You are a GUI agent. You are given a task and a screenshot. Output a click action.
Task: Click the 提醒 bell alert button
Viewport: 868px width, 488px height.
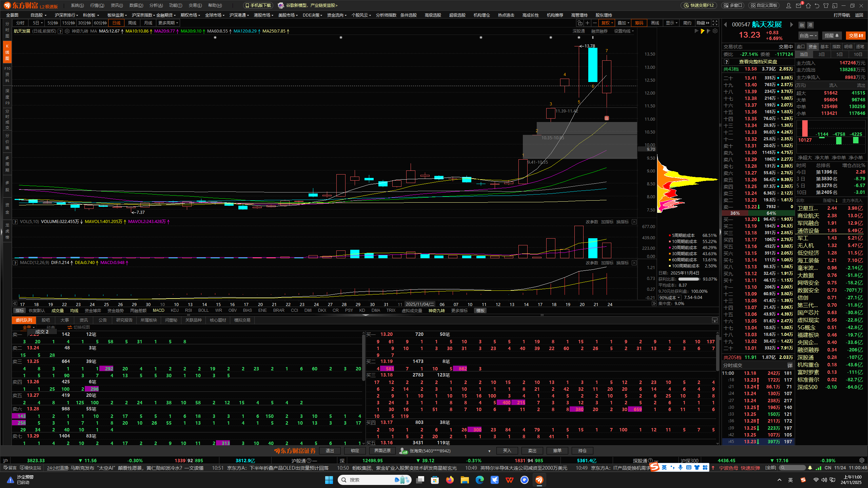point(831,36)
